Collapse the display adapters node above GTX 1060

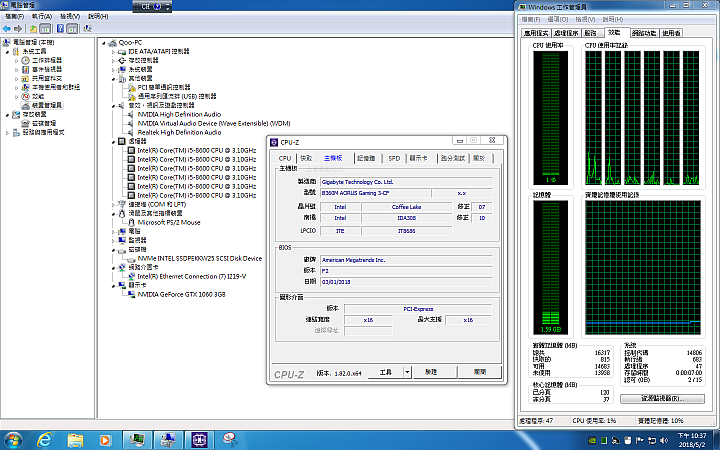[x=113, y=286]
